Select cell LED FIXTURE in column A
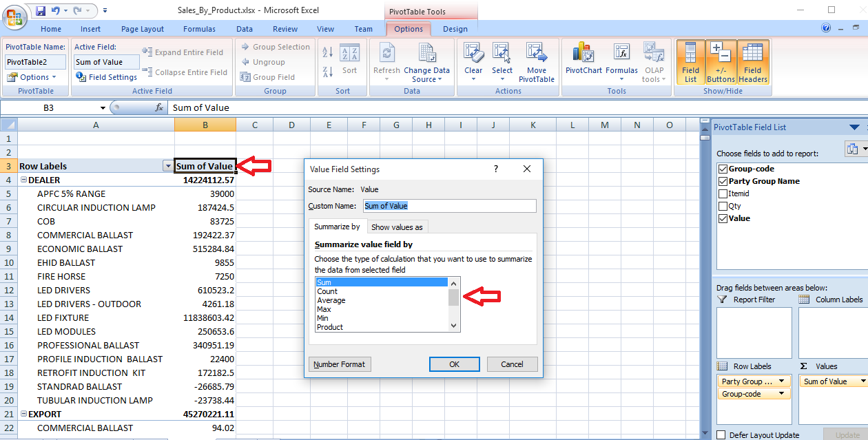This screenshot has width=868, height=440. pyautogui.click(x=96, y=317)
